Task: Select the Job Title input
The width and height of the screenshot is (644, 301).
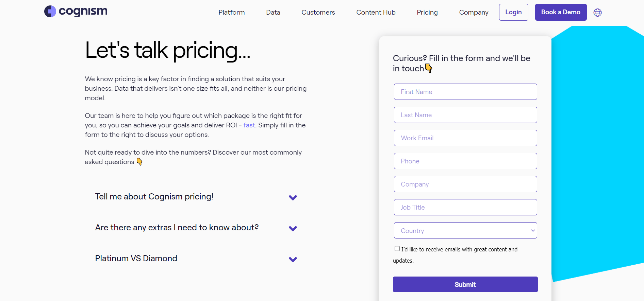Action: click(465, 208)
